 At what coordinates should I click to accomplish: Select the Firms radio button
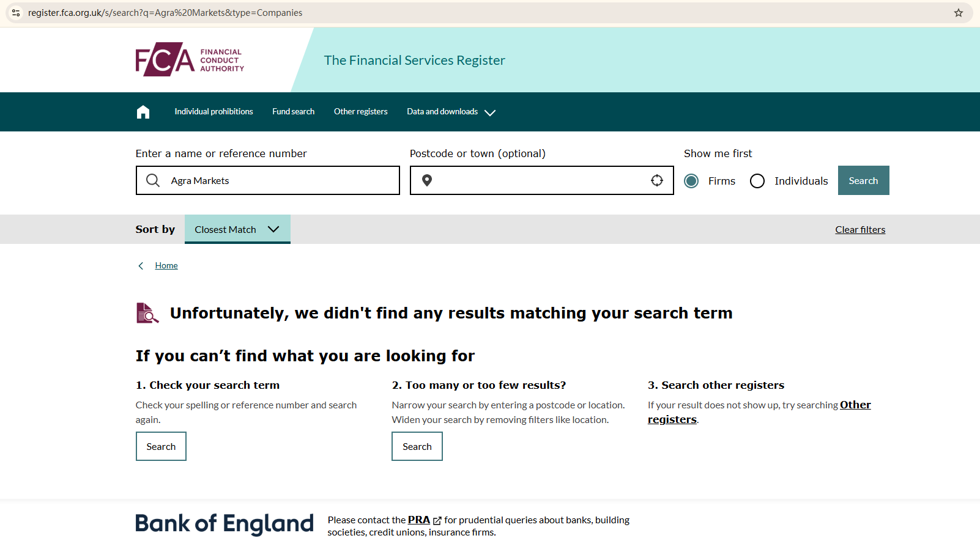(691, 181)
